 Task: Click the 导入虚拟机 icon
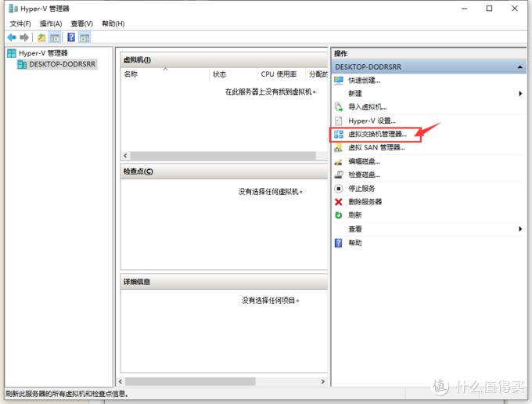339,107
